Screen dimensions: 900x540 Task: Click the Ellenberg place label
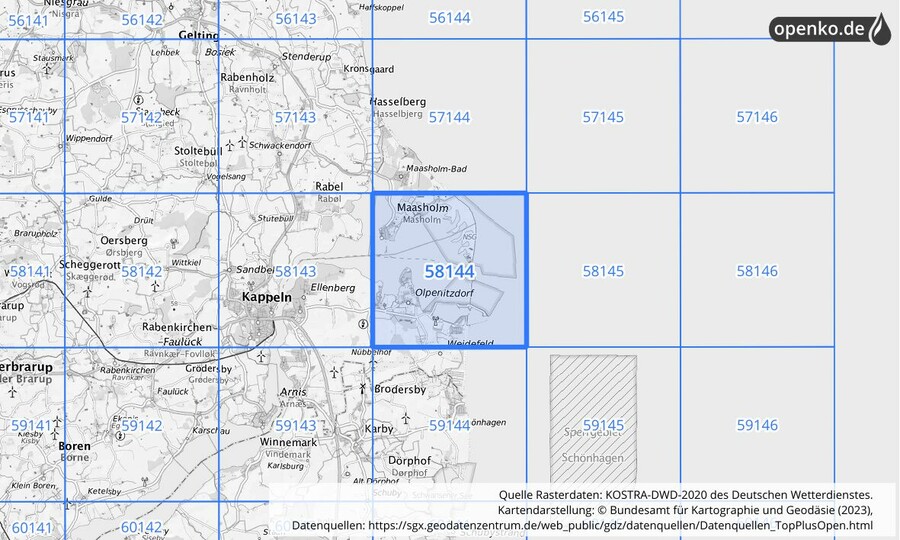point(333,288)
